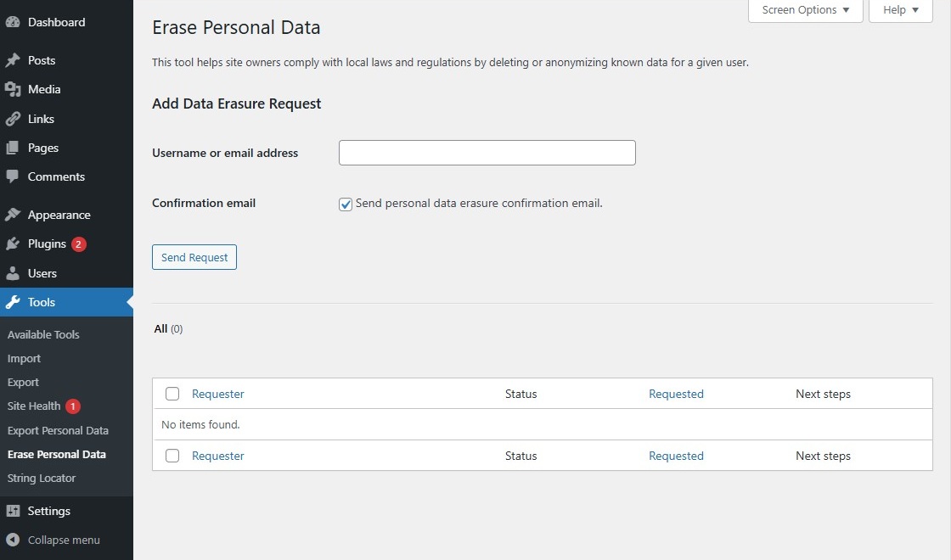
Task: Go to Dashboard menu label
Action: tap(56, 22)
